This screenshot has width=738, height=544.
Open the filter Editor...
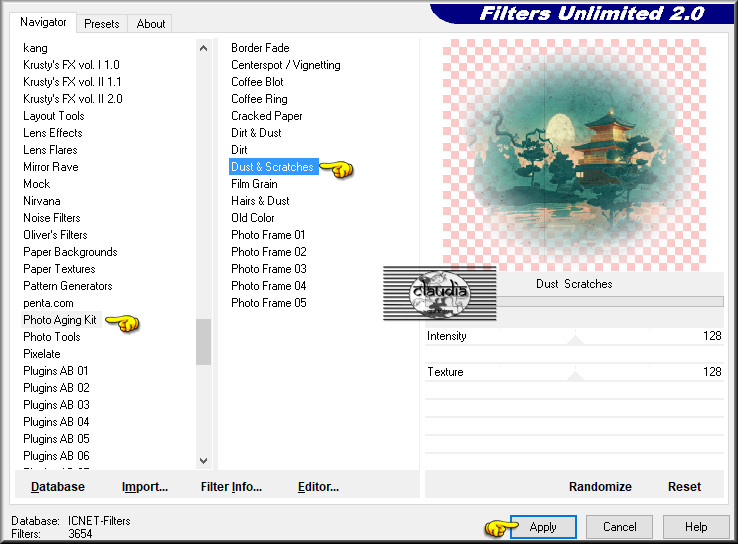(318, 487)
